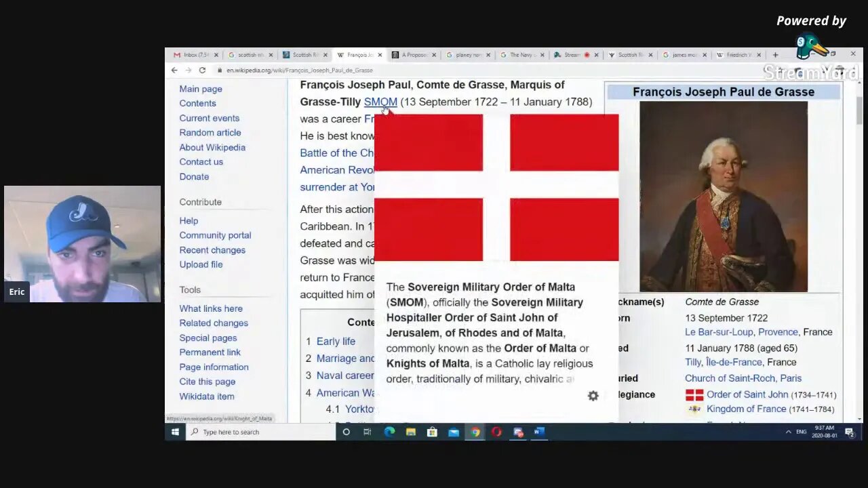Open Task View on taskbar
This screenshot has width=868, height=488.
367,432
